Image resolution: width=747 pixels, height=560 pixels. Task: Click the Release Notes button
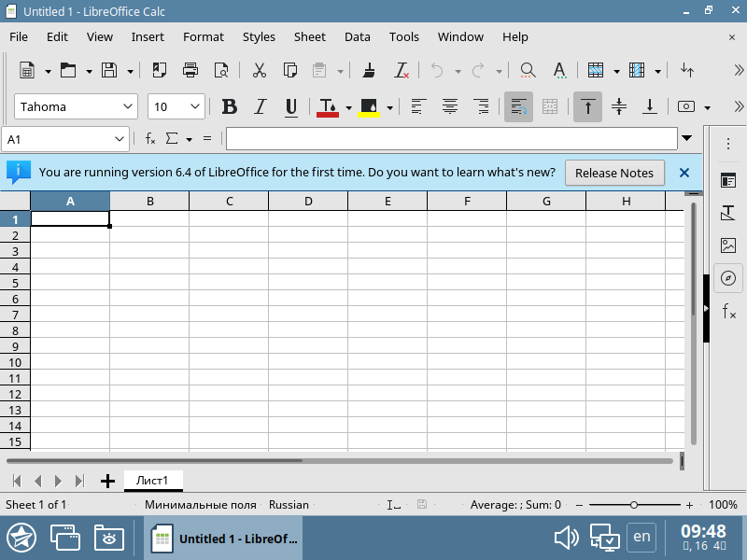tap(614, 173)
